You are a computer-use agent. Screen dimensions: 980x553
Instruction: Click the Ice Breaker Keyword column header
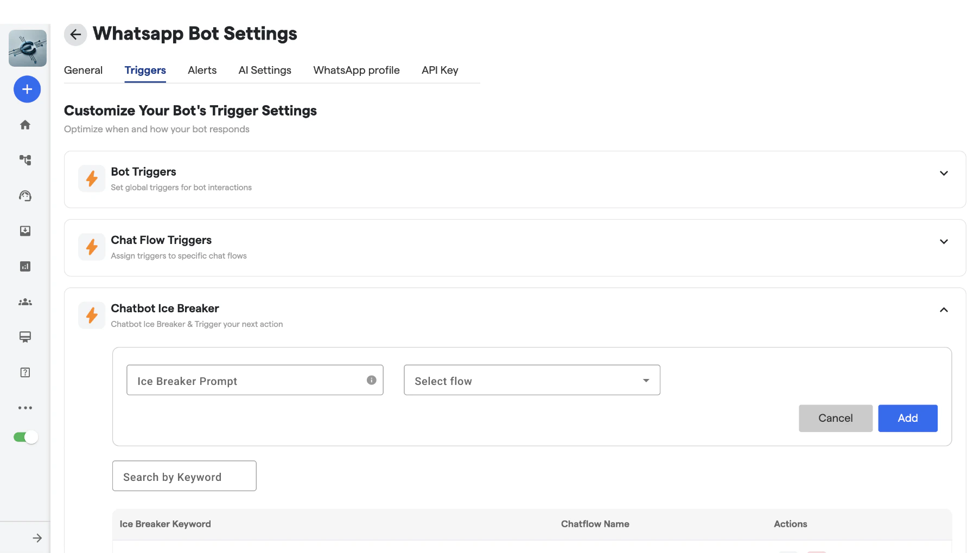click(166, 524)
